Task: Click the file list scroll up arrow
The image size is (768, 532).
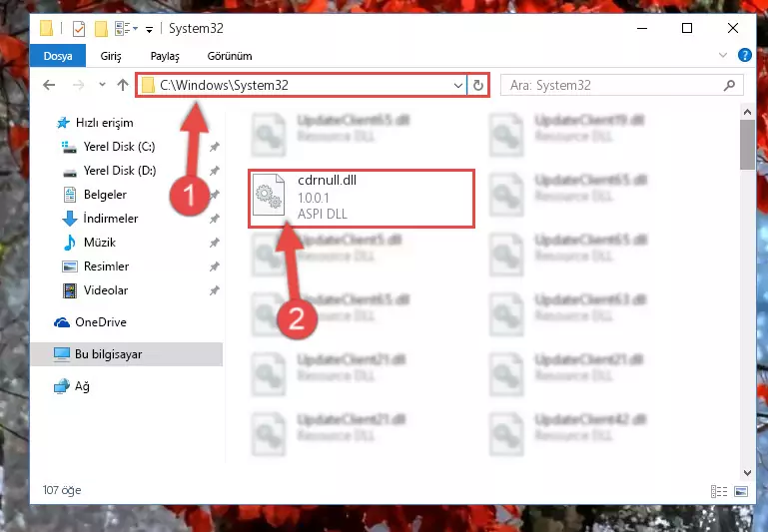Action: point(747,112)
